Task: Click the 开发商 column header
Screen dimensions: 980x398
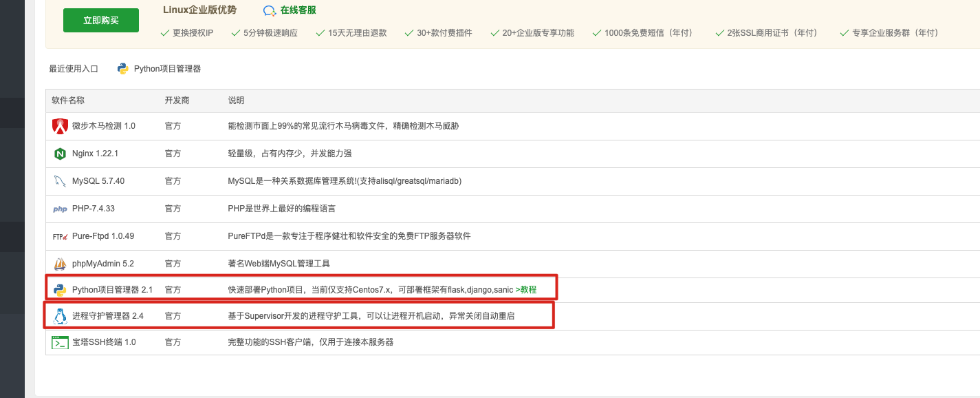Action: click(x=177, y=101)
